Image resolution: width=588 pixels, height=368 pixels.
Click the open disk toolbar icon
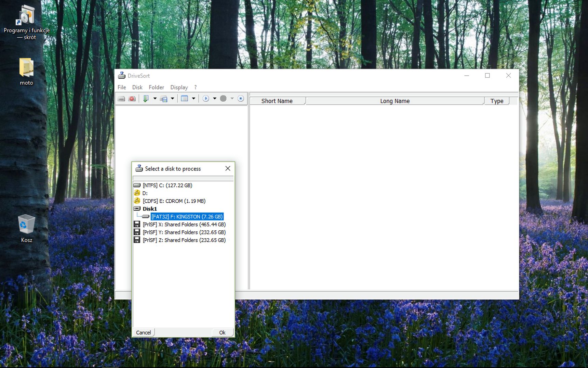tap(121, 99)
